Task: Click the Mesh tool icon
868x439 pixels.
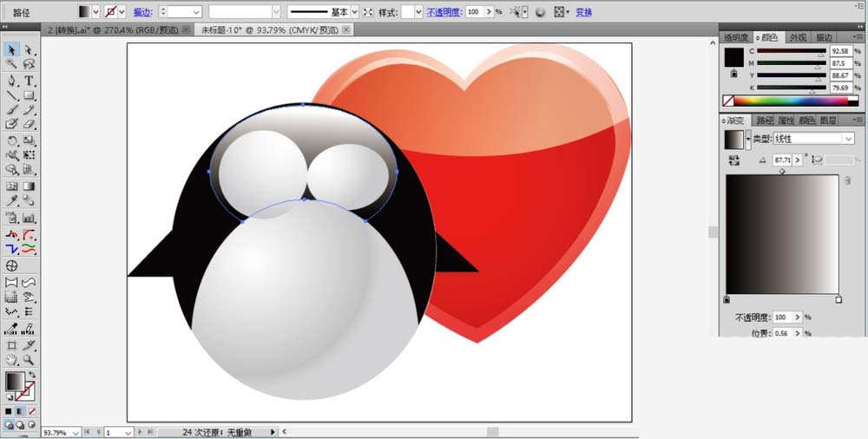Action: click(11, 187)
